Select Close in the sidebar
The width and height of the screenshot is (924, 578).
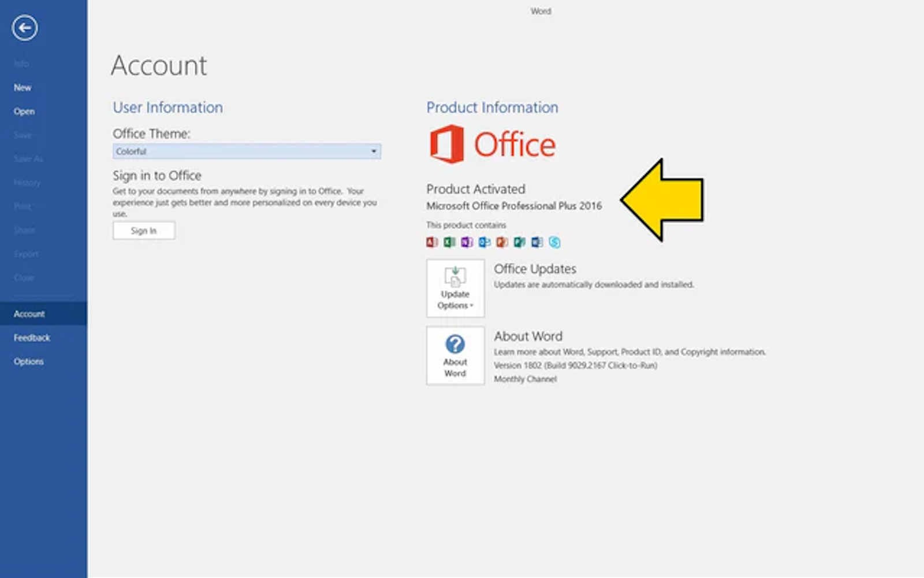pyautogui.click(x=24, y=277)
